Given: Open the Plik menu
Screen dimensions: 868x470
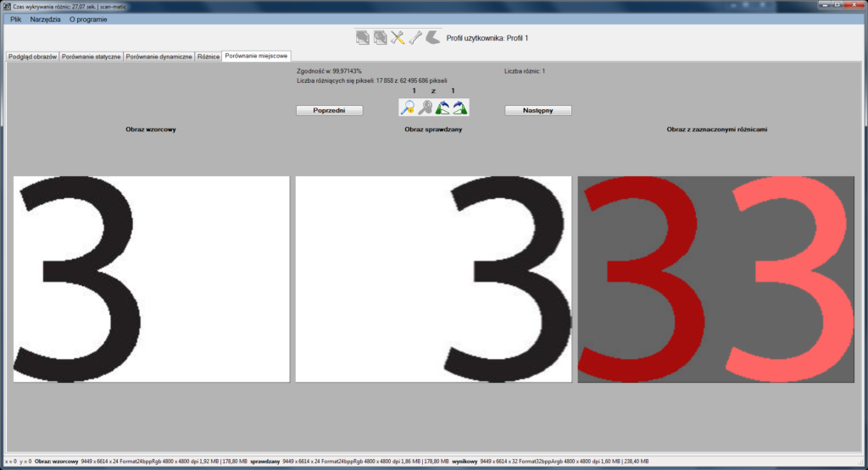Looking at the screenshot, I should [x=15, y=19].
